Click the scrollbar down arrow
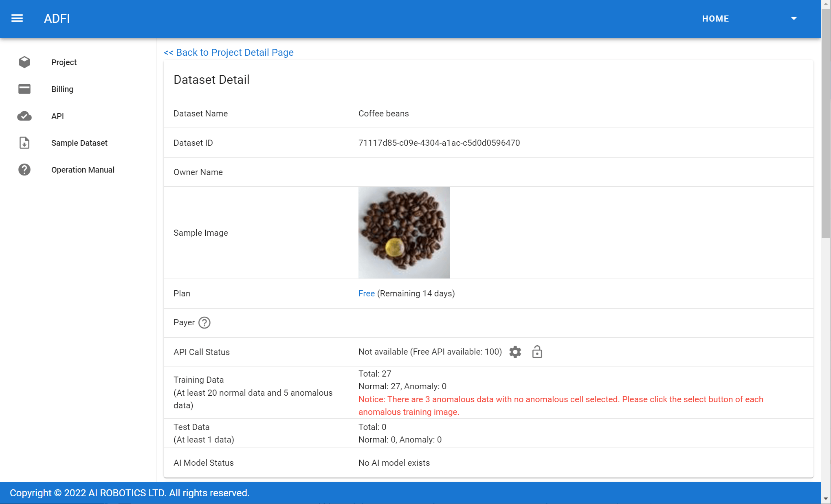Viewport: 831px width, 504px height. pyautogui.click(x=826, y=499)
